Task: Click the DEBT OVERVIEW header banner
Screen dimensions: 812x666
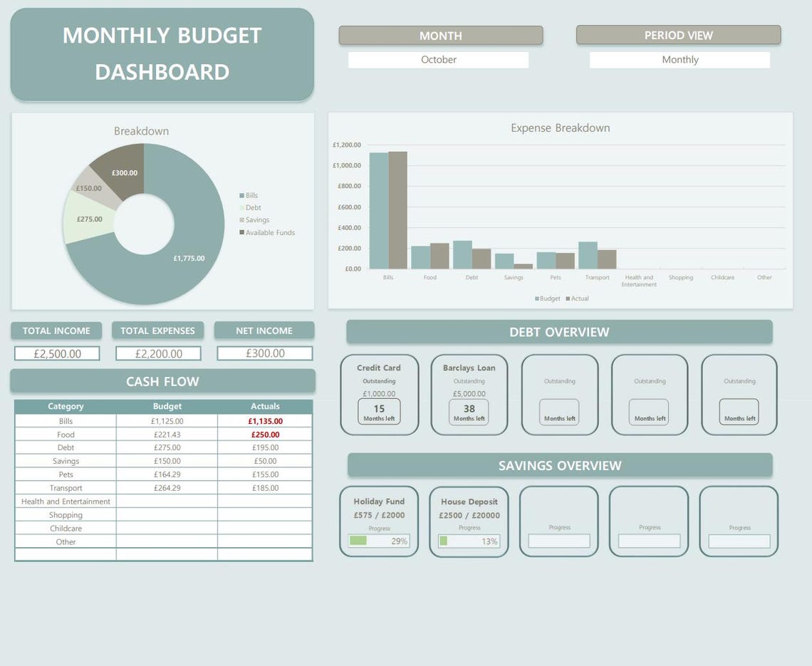Action: coord(559,332)
